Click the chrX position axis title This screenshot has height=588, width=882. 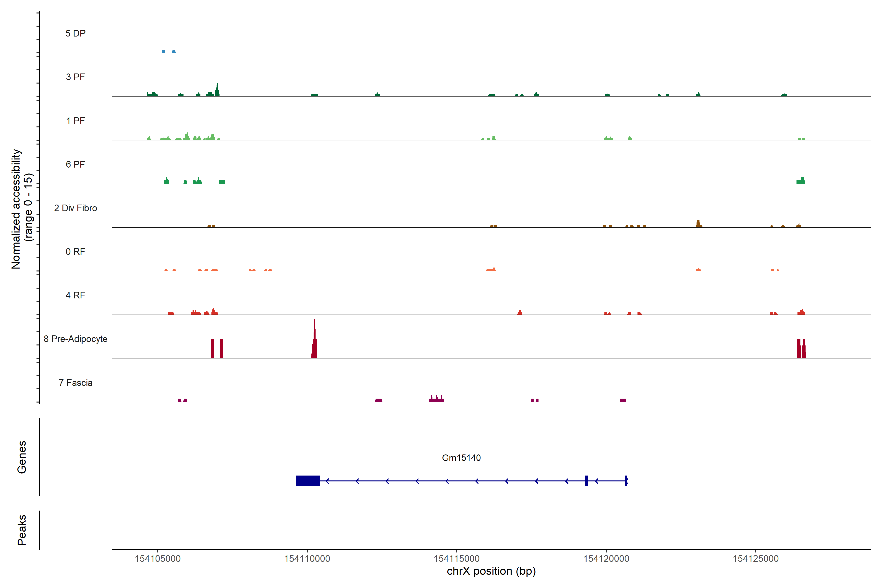coord(491,571)
